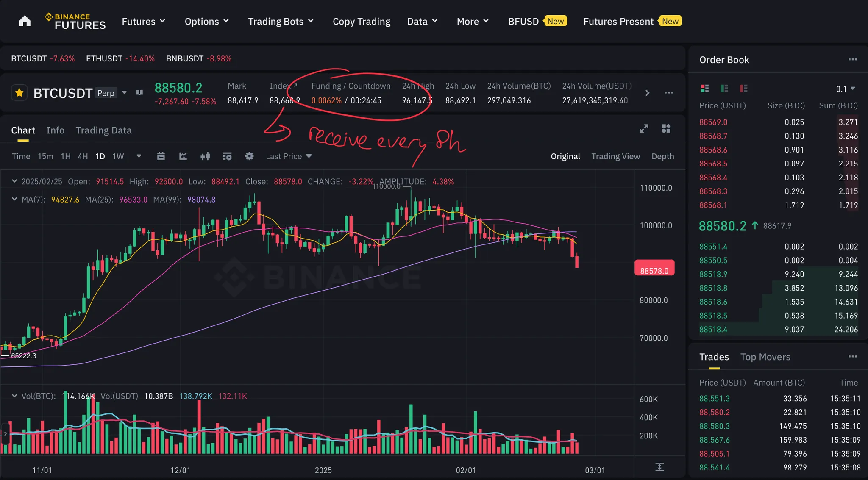
Task: Open the chart layout widgets icon
Action: click(x=666, y=128)
